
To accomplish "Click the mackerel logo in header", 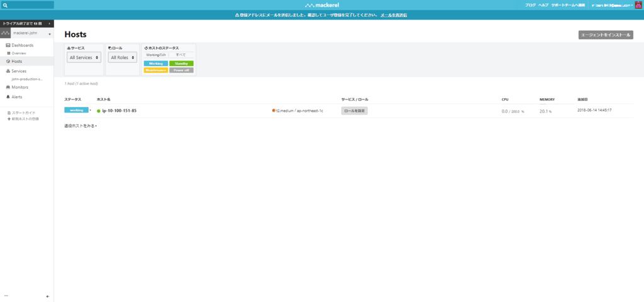I will click(322, 5).
